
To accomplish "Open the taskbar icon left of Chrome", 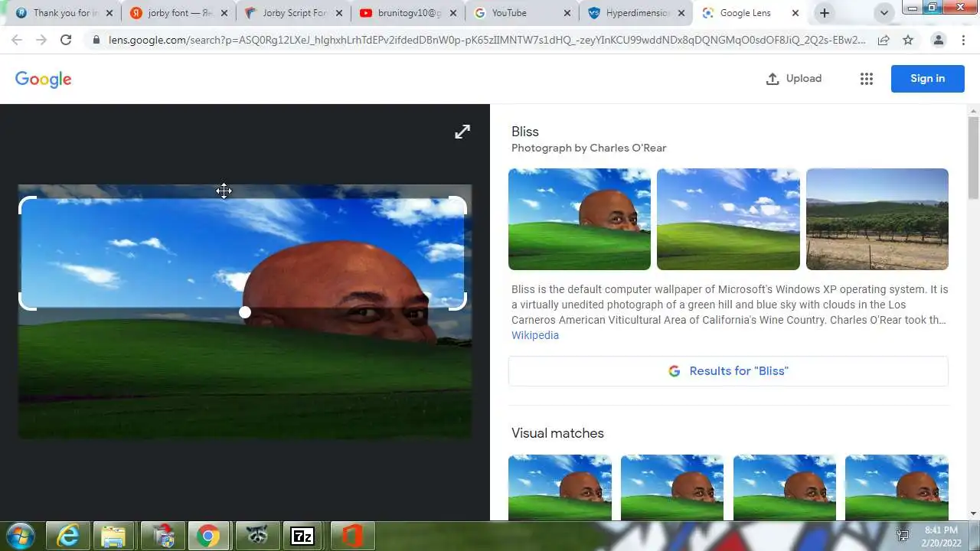I will (x=162, y=536).
